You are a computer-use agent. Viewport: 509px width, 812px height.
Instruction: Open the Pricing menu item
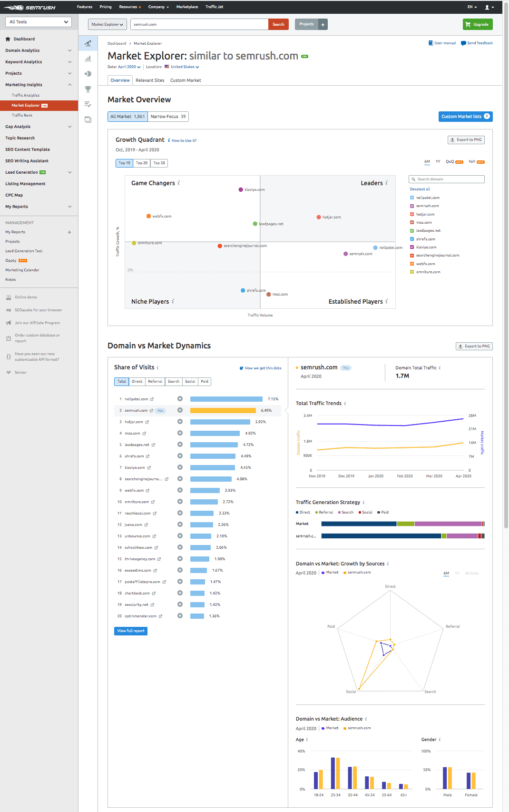(106, 7)
